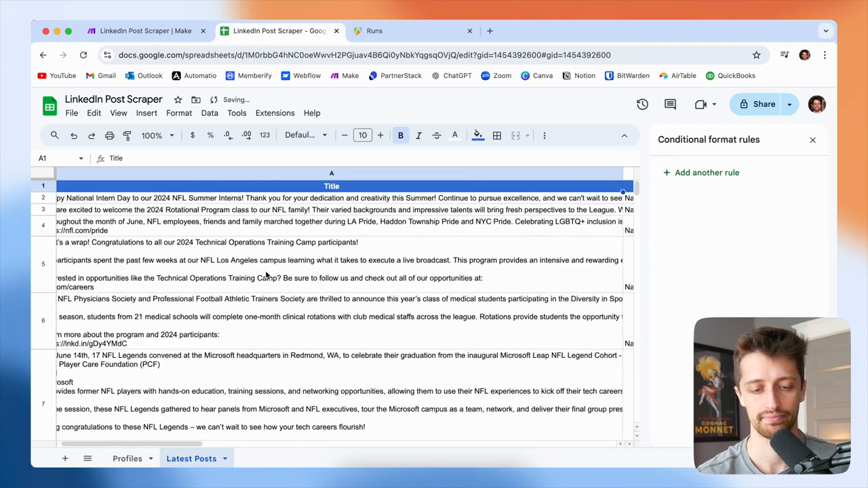
Task: Add a new sheet plus button
Action: click(x=65, y=459)
